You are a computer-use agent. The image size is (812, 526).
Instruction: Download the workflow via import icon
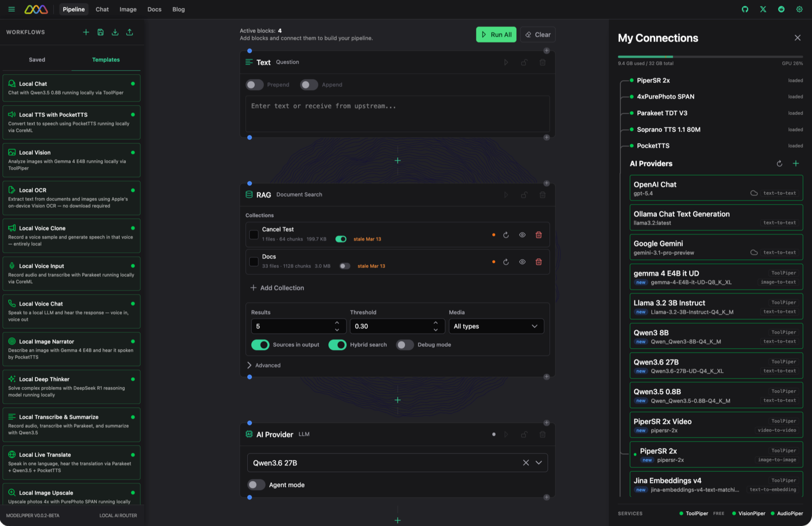(115, 32)
